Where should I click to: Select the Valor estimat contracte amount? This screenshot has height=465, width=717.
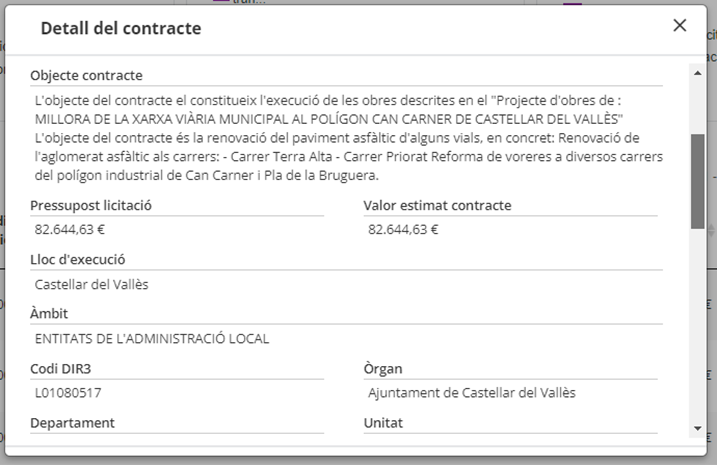(403, 229)
